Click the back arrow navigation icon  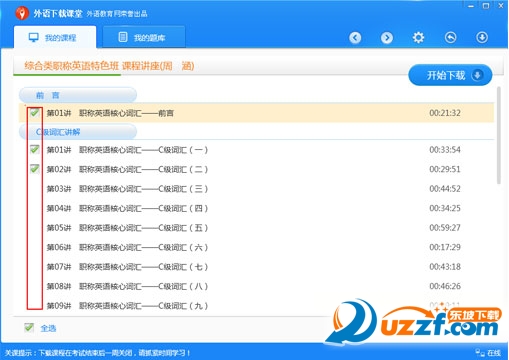coord(355,38)
